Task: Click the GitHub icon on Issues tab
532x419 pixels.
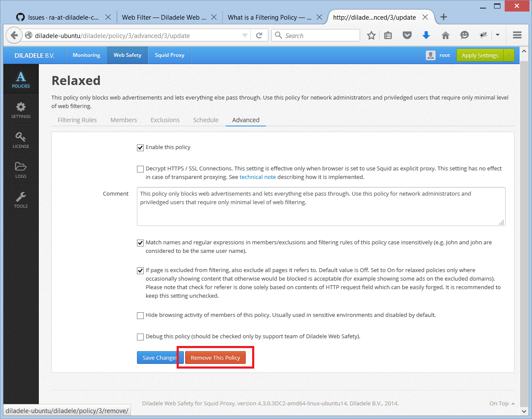Action: (x=20, y=17)
